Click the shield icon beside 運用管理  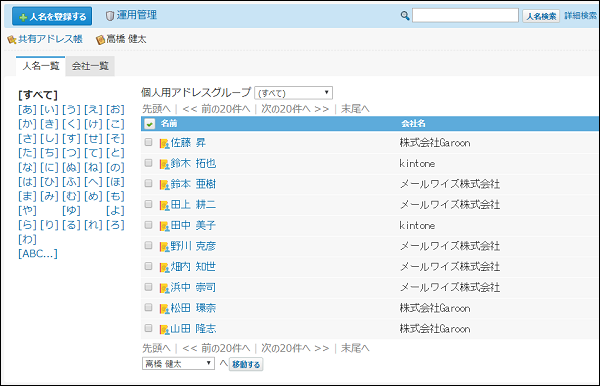click(x=110, y=16)
